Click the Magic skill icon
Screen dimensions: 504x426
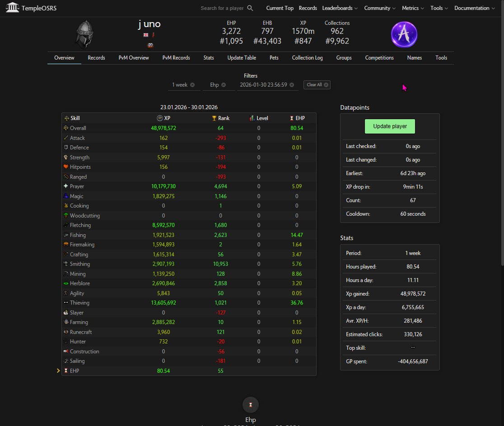click(x=66, y=196)
